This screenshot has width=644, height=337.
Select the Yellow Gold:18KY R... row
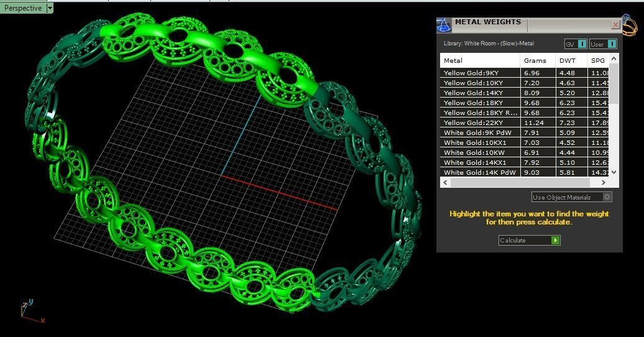tap(525, 113)
